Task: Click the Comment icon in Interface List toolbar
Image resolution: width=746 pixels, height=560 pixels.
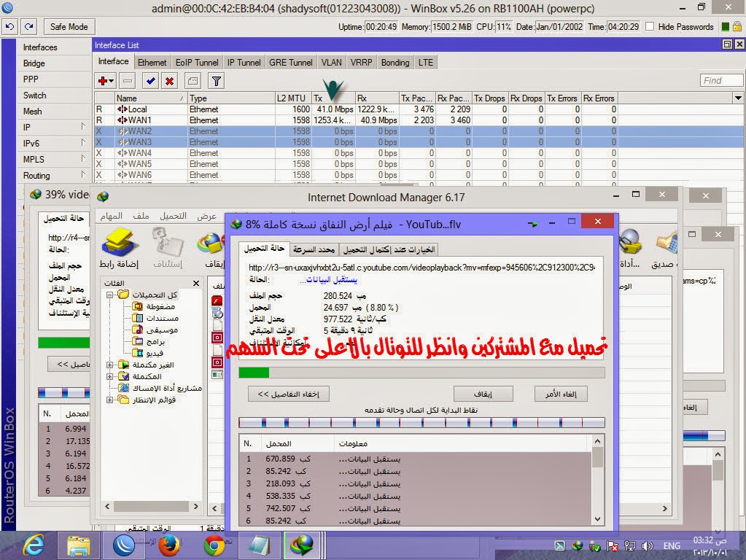Action: [193, 81]
